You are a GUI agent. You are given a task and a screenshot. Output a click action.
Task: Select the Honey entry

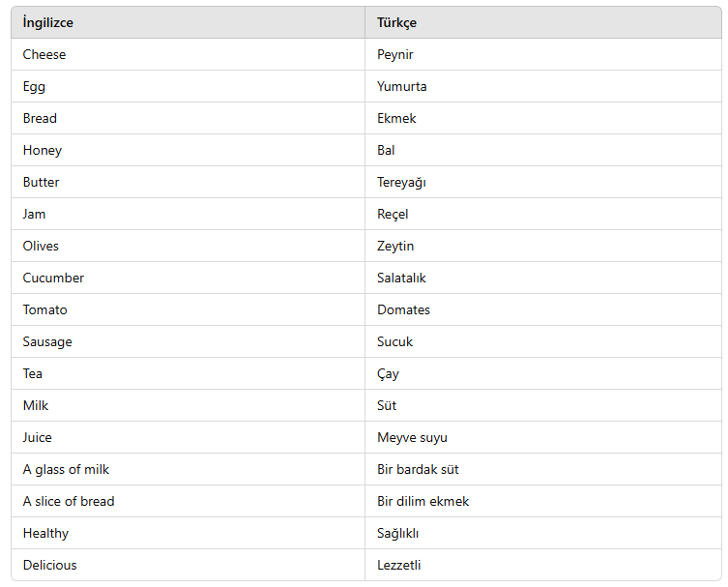pos(43,151)
